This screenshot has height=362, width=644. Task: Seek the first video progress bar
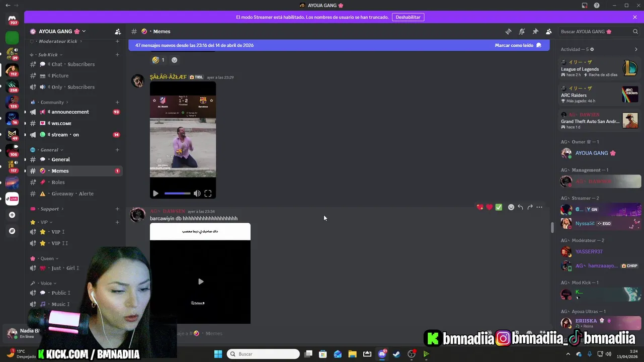tap(177, 194)
